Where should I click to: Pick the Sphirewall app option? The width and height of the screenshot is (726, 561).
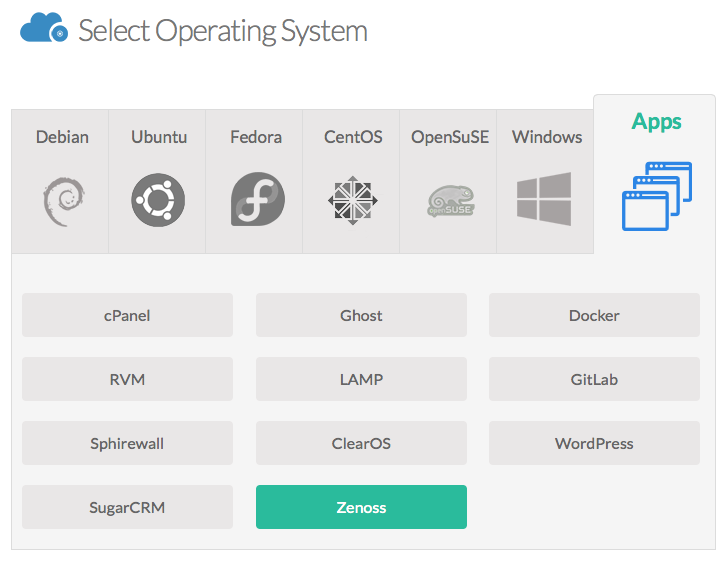[x=127, y=443]
